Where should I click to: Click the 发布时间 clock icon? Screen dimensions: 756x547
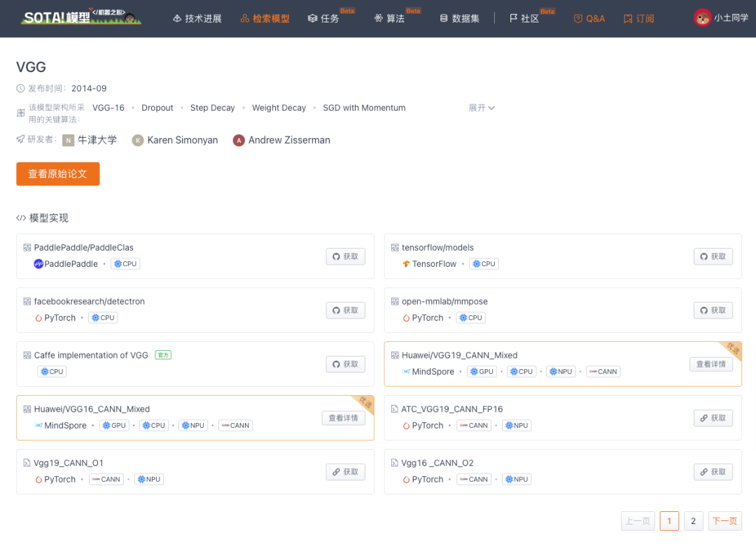point(20,88)
